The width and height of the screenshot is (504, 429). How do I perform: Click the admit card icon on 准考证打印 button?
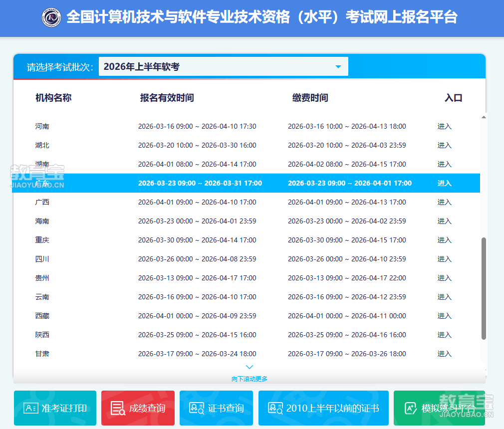30,408
